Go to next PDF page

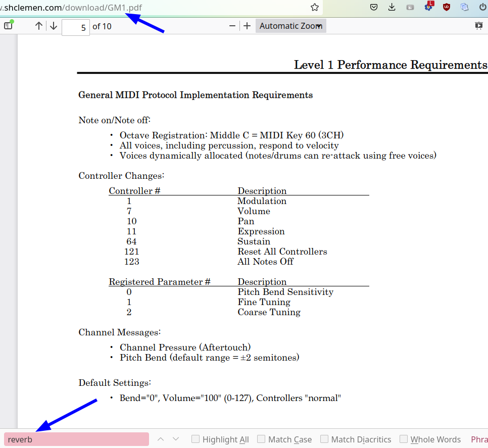pos(54,26)
